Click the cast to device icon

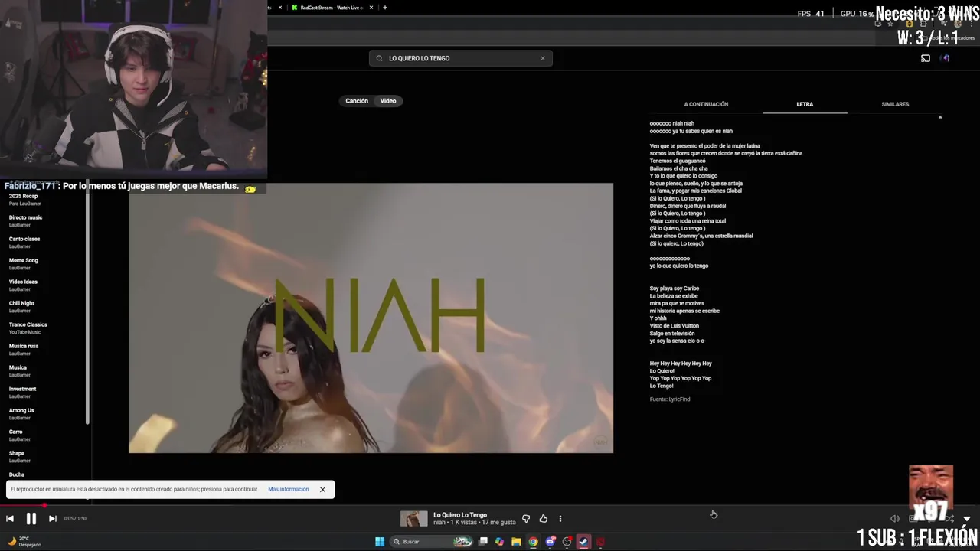point(926,58)
